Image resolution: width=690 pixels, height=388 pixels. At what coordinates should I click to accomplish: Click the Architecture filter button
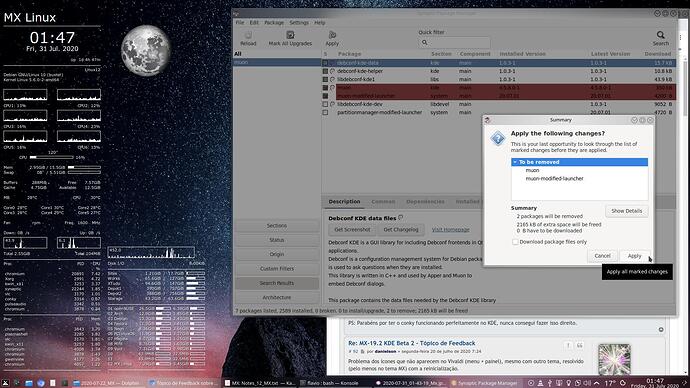pyautogui.click(x=276, y=298)
